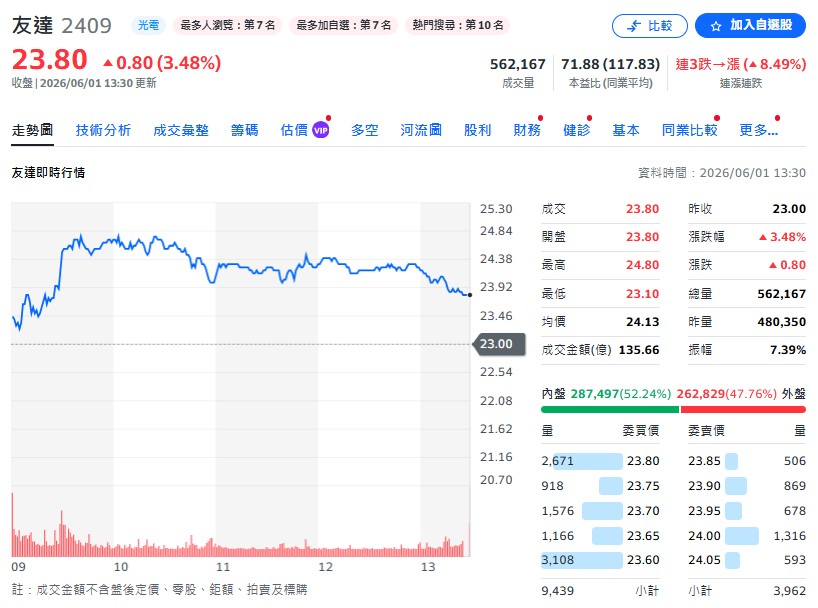Open the 河流圖 tab
The image size is (818, 608).
[421, 130]
